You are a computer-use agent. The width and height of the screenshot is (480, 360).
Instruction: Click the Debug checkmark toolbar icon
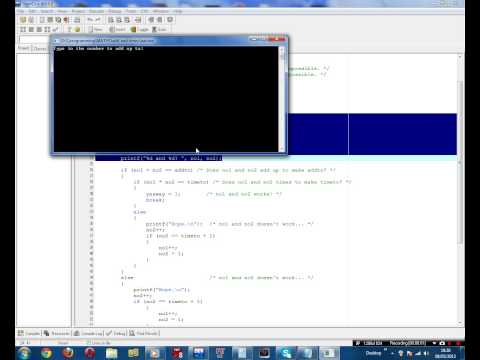(x=55, y=30)
